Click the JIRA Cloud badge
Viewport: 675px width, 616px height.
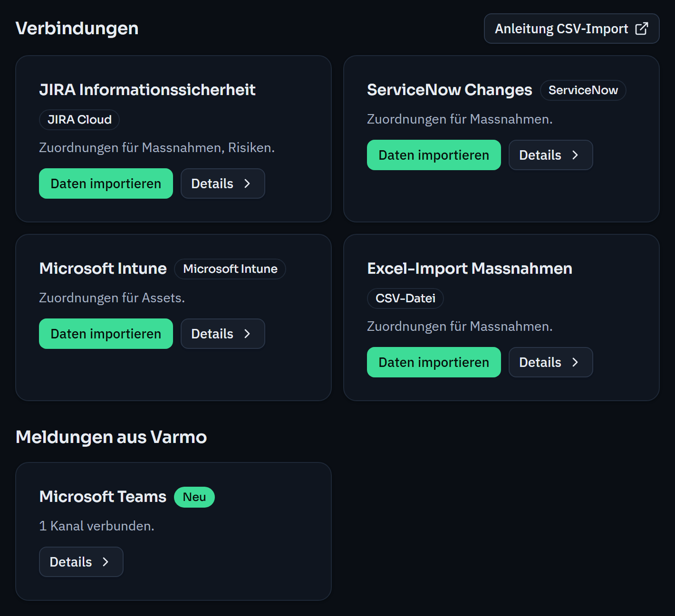79,120
